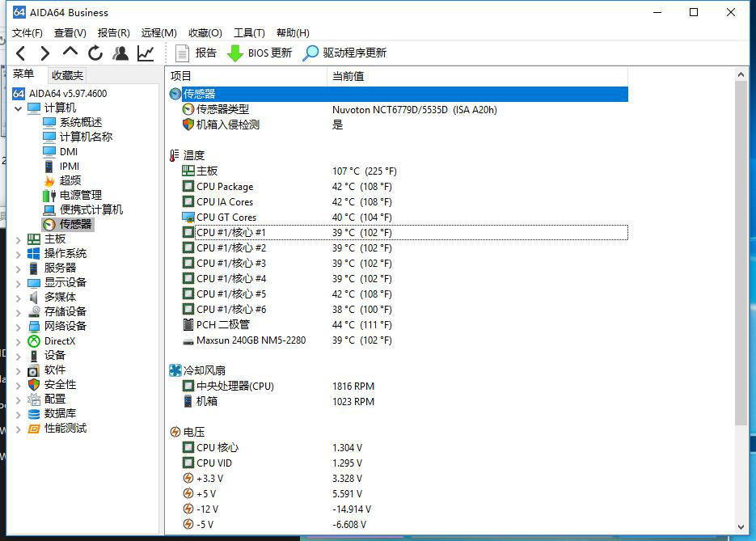Select the CPU Package row

pos(399,187)
